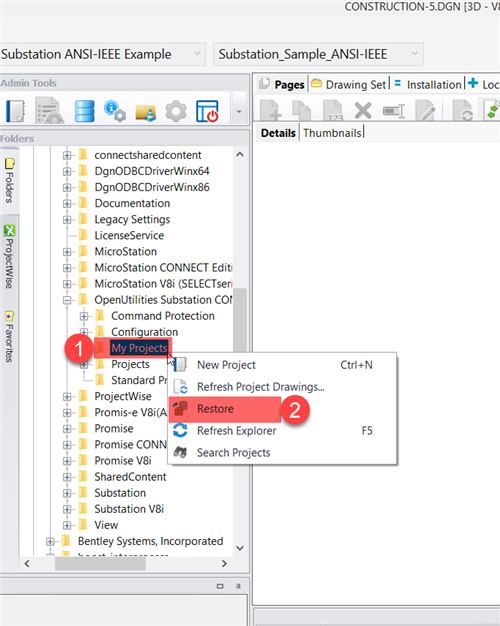Viewport: 500px width, 626px height.
Task: Click the document review Admin Tools icon
Action: tap(49, 111)
